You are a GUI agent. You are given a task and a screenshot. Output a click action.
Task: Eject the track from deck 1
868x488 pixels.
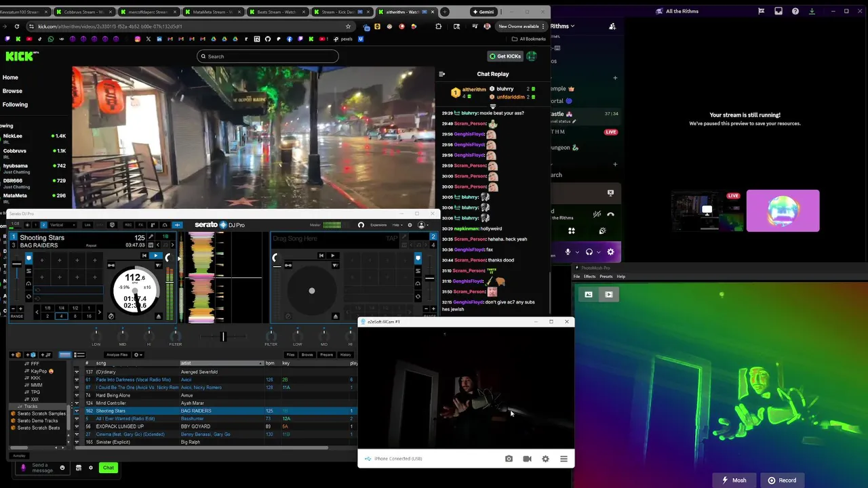(159, 317)
